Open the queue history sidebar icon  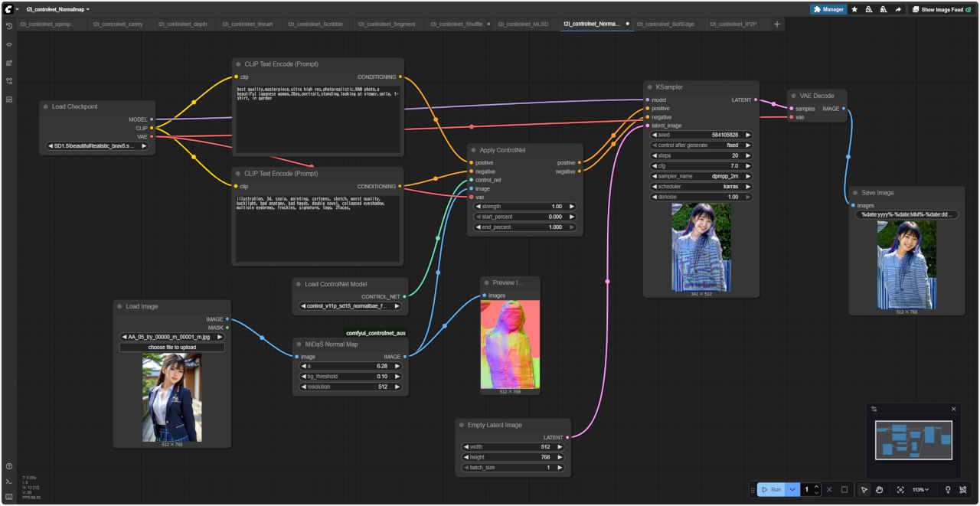pyautogui.click(x=9, y=26)
